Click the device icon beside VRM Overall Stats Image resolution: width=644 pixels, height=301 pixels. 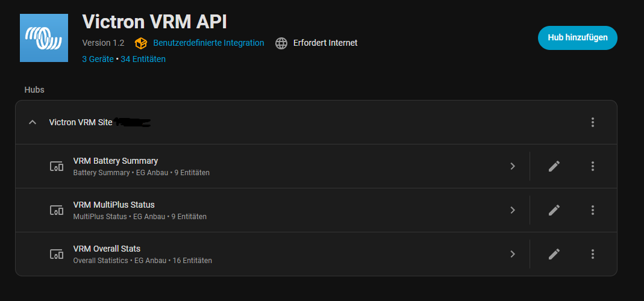tap(56, 255)
